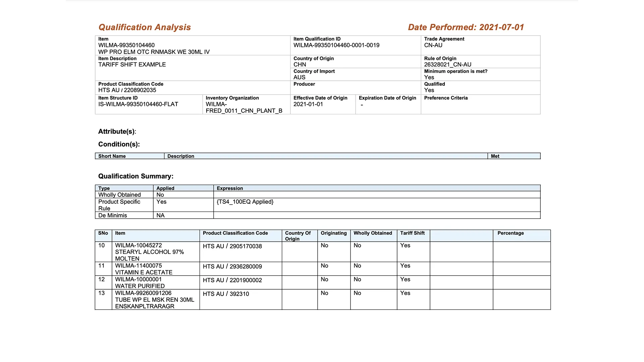
Task: Click the Met column header
Action: [x=495, y=156]
